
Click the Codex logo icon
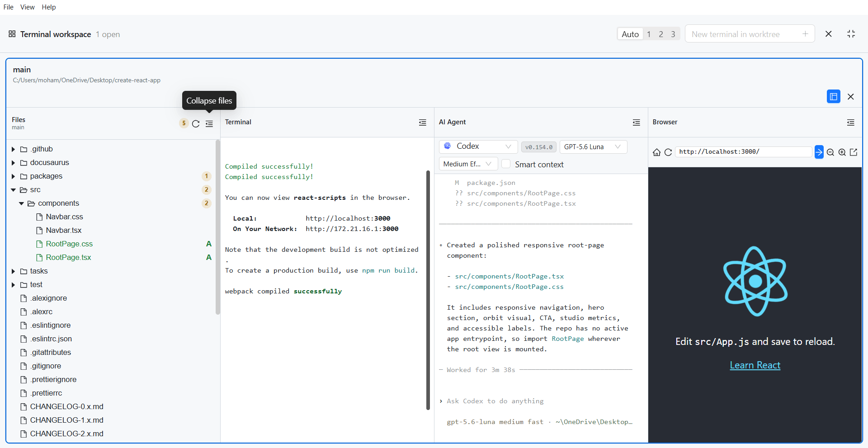pos(448,146)
